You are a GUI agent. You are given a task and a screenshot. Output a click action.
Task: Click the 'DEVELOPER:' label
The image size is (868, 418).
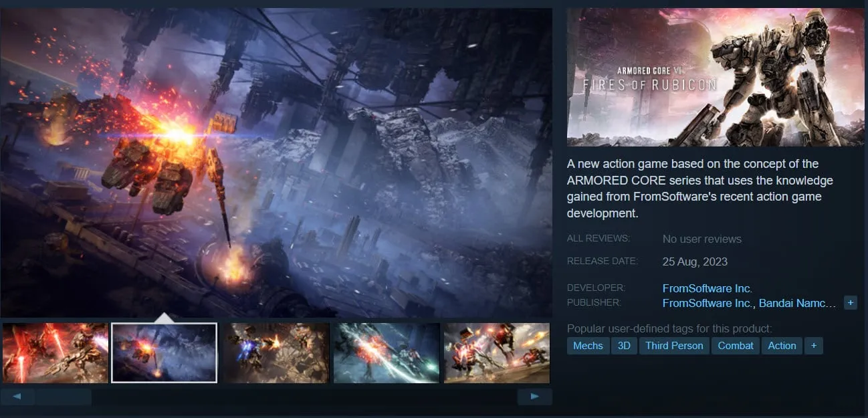(x=596, y=288)
